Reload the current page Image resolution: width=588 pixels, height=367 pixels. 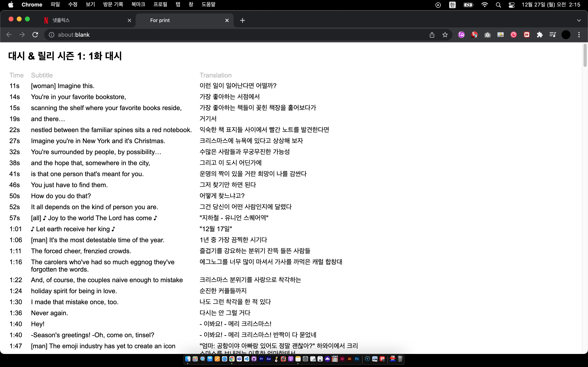(35, 35)
